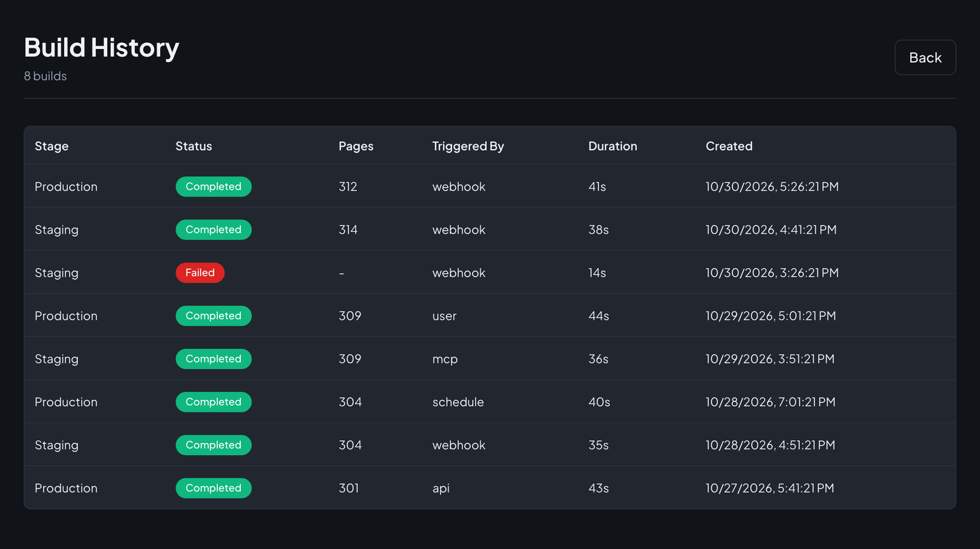The width and height of the screenshot is (980, 549).
Task: Click the 10/27/2026, 5:41:21 PM timestamp
Action: (770, 488)
